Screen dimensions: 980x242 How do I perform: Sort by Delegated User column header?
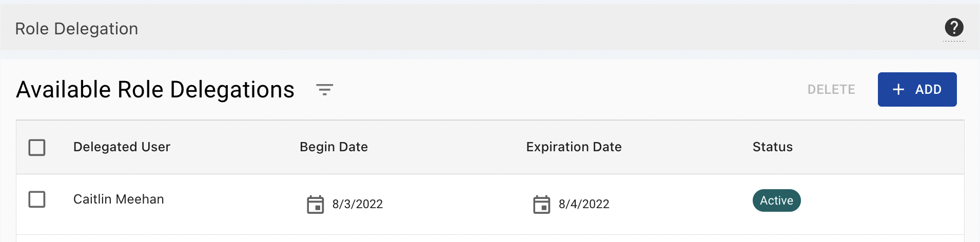(122, 147)
